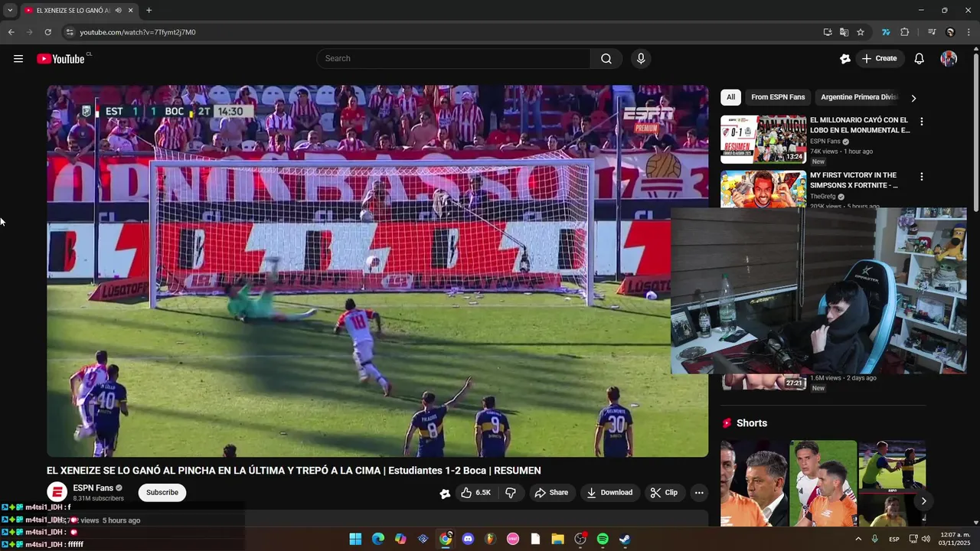Image resolution: width=980 pixels, height=551 pixels.
Task: Open El Millonario cayó thumbnail
Action: (x=763, y=139)
